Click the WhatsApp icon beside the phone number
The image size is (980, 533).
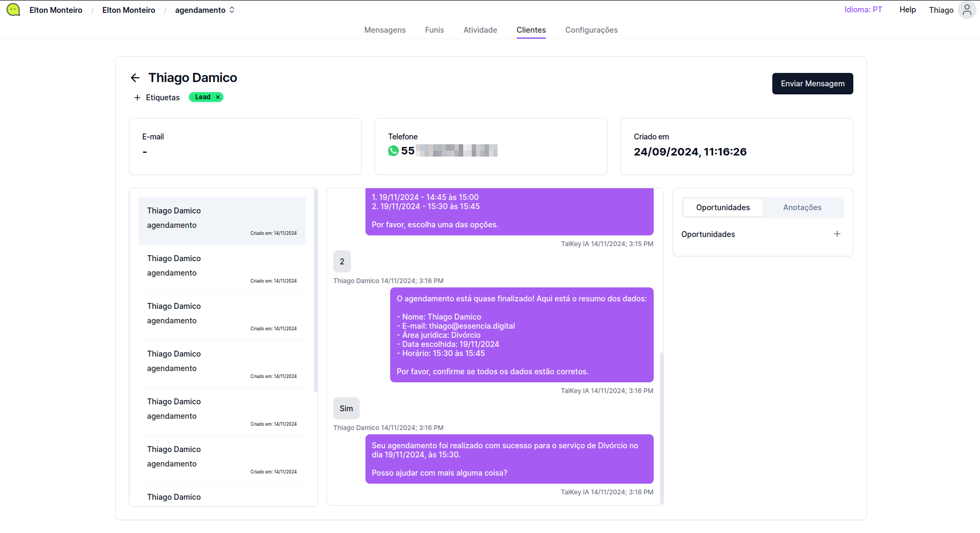[393, 151]
